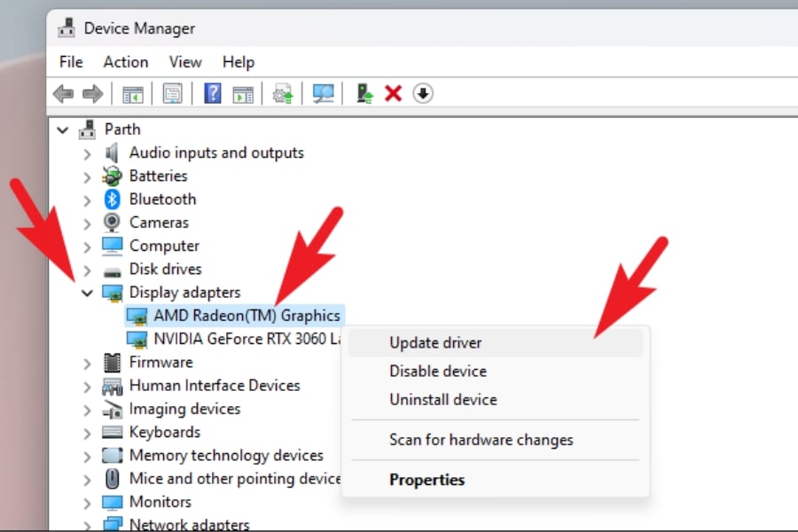Choose Disable device from context menu

(x=437, y=371)
